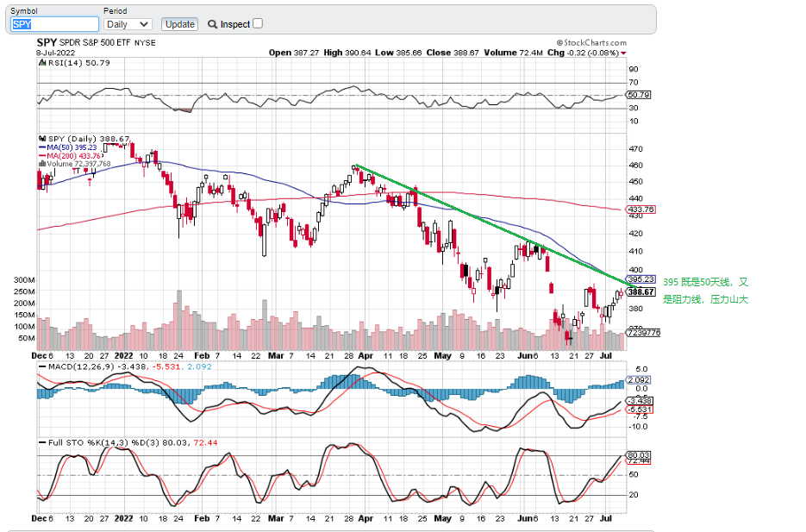Click the StockCharts.com copyright watermark
The image size is (806, 532).
(591, 41)
